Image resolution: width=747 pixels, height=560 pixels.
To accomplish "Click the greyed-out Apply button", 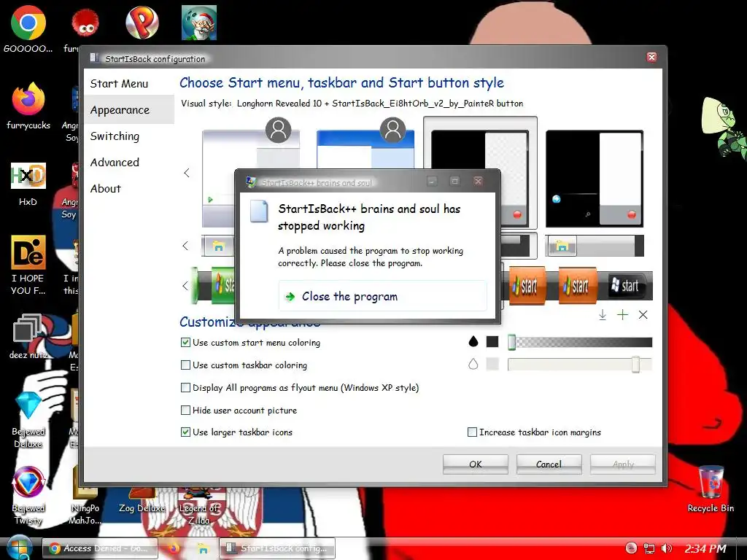I will point(623,464).
